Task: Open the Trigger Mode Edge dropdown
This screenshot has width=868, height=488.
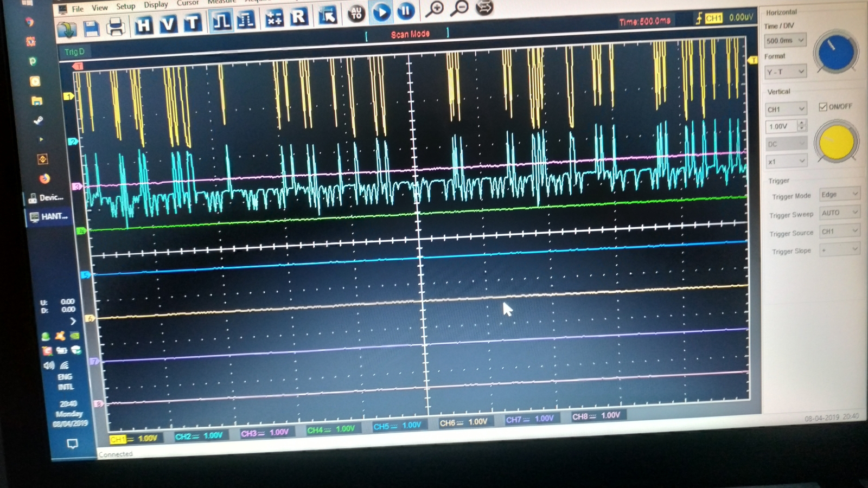Action: click(x=839, y=195)
